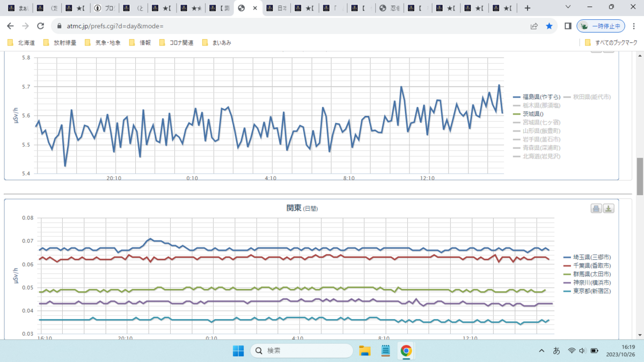Share this page from address bar

coord(534,26)
